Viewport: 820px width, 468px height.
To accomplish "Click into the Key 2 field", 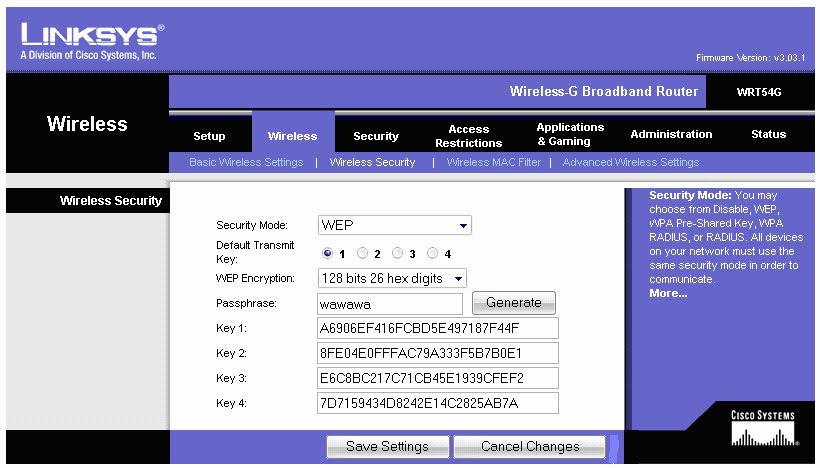I will click(x=438, y=353).
